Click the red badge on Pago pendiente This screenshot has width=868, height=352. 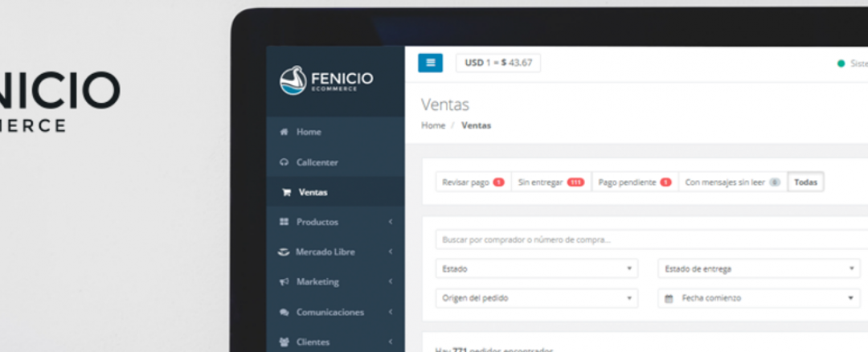666,182
